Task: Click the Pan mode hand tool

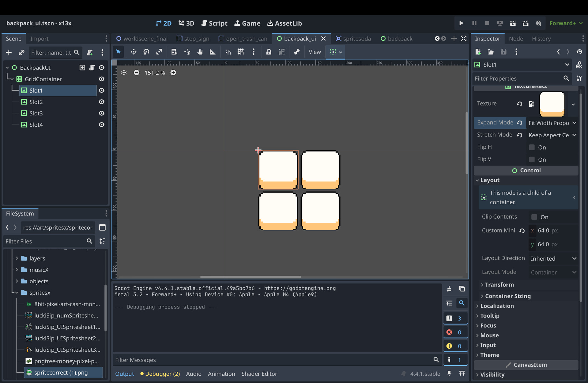Action: pos(200,52)
